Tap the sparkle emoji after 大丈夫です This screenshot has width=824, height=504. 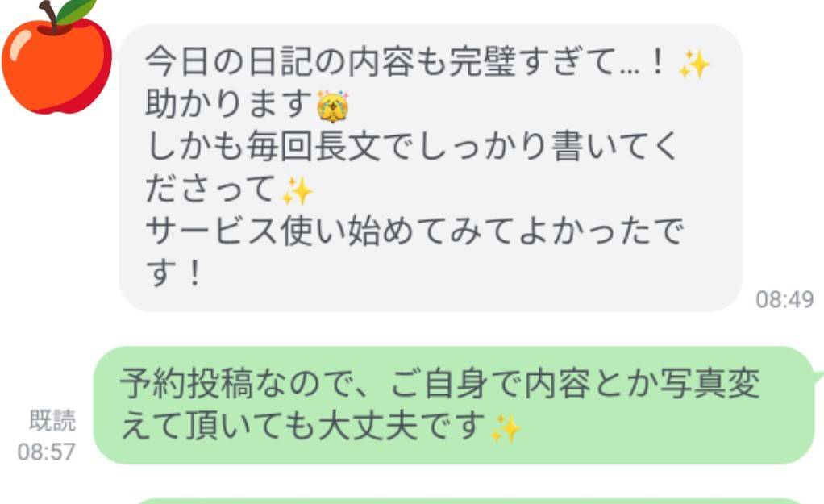[x=505, y=428]
